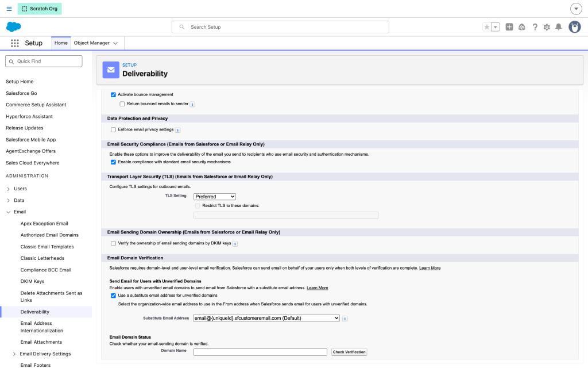Open the user avatar profile menu
The height and width of the screenshot is (368, 588).
click(x=574, y=27)
